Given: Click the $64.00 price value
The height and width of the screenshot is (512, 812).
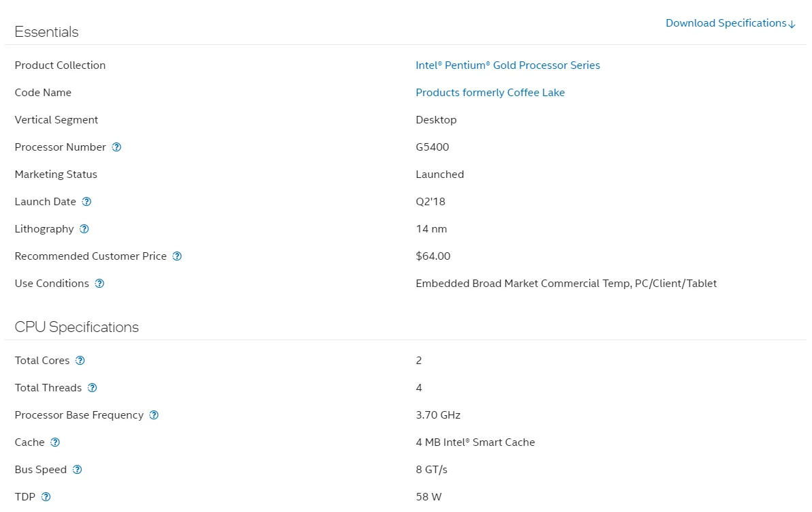Looking at the screenshot, I should click(x=433, y=256).
